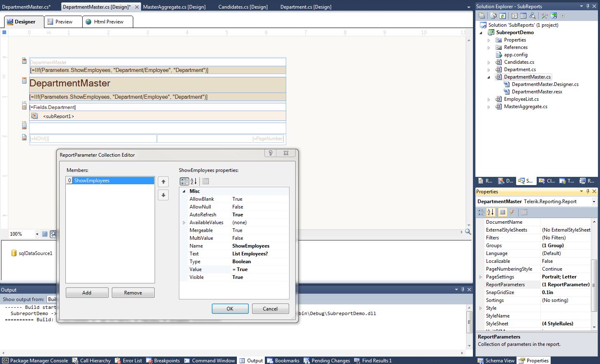
Task: Click the Add member button
Action: pos(87,292)
